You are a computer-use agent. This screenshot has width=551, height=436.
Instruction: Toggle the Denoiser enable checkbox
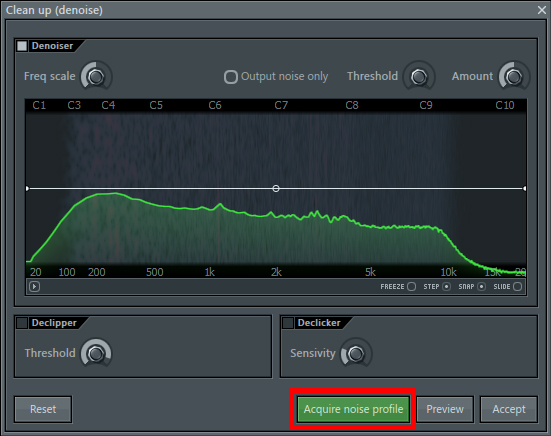[22, 46]
